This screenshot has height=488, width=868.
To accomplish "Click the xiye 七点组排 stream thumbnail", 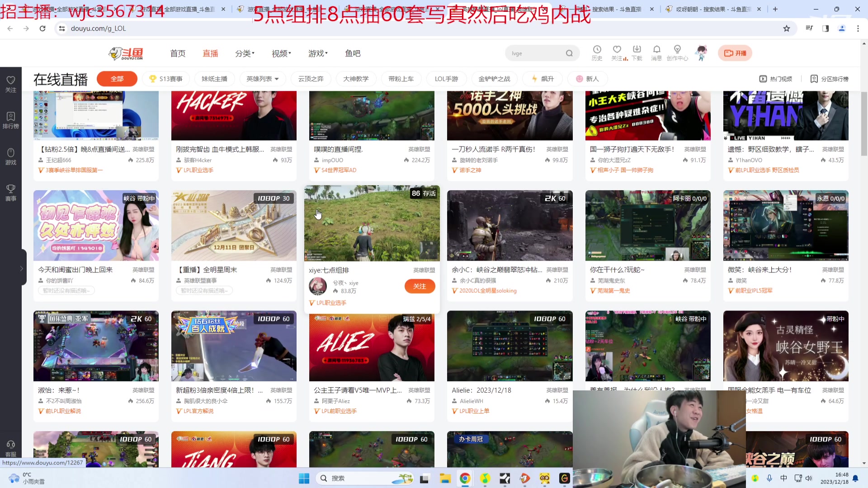I will pos(372,223).
